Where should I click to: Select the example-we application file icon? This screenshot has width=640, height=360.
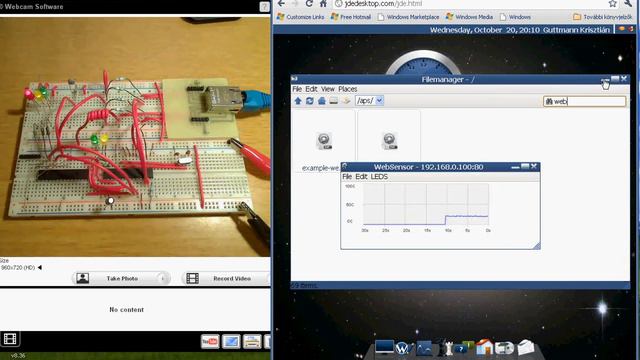point(324,141)
